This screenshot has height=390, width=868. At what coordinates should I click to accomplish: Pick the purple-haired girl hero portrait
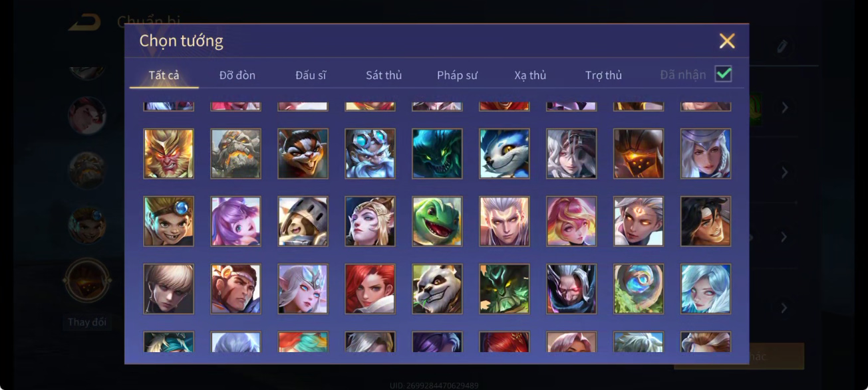tap(235, 221)
